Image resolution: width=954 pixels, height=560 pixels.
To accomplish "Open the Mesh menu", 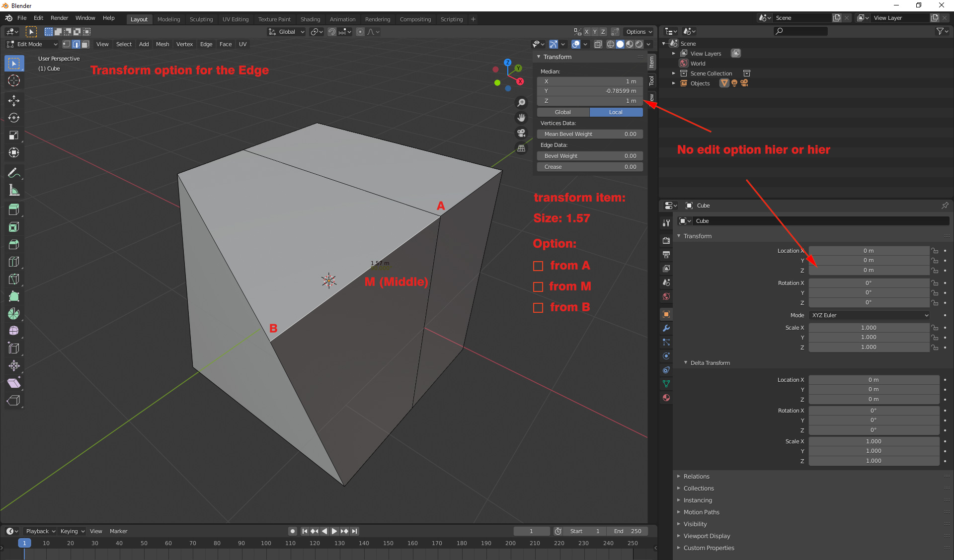I will click(162, 44).
